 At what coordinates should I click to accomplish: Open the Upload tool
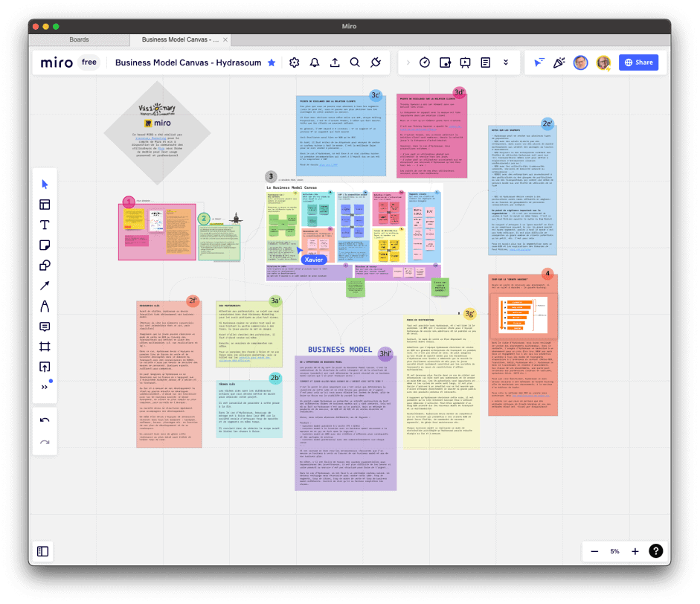point(45,367)
